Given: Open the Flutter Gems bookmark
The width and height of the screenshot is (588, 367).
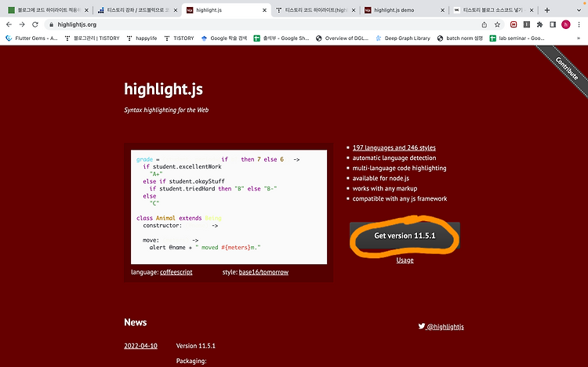Looking at the screenshot, I should pyautogui.click(x=31, y=38).
